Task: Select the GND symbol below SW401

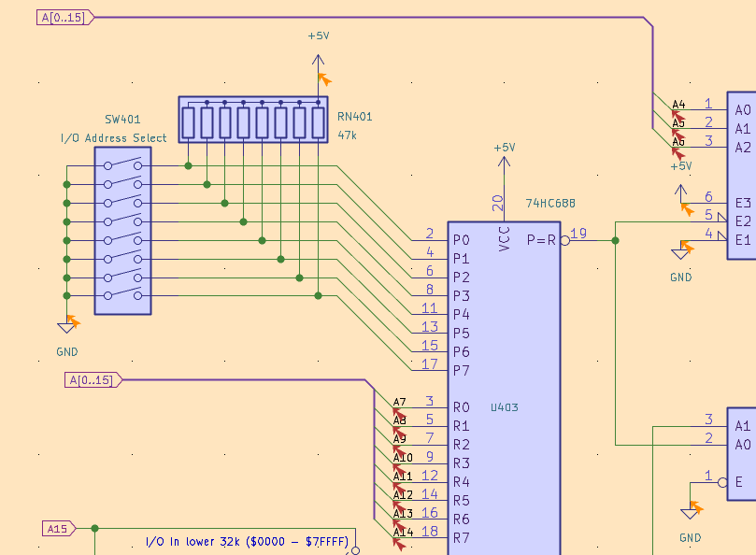Action: click(x=66, y=326)
